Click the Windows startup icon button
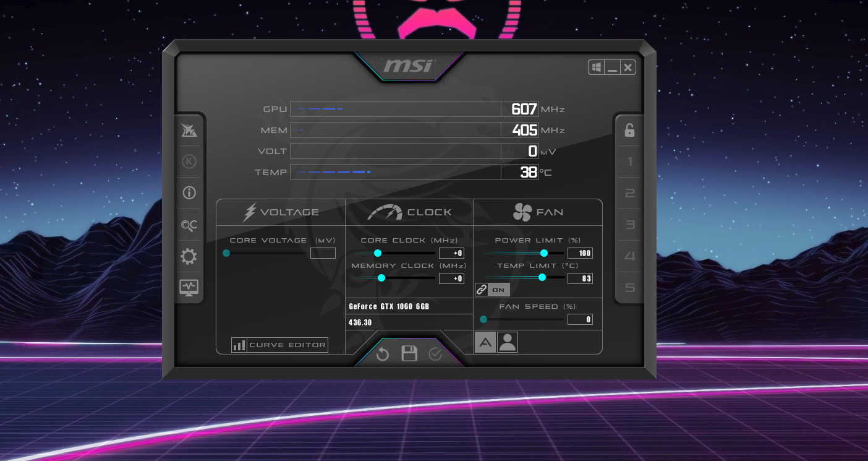 click(597, 67)
